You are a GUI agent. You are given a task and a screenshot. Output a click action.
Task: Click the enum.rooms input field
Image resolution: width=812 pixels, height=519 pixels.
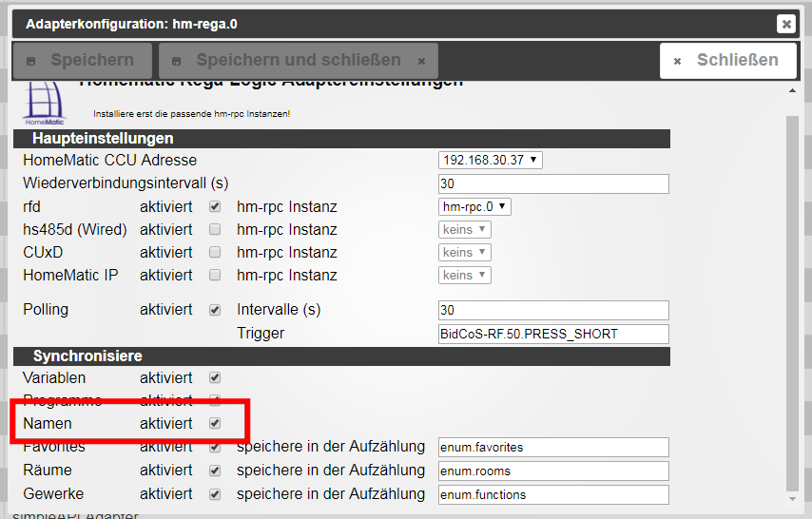point(553,471)
